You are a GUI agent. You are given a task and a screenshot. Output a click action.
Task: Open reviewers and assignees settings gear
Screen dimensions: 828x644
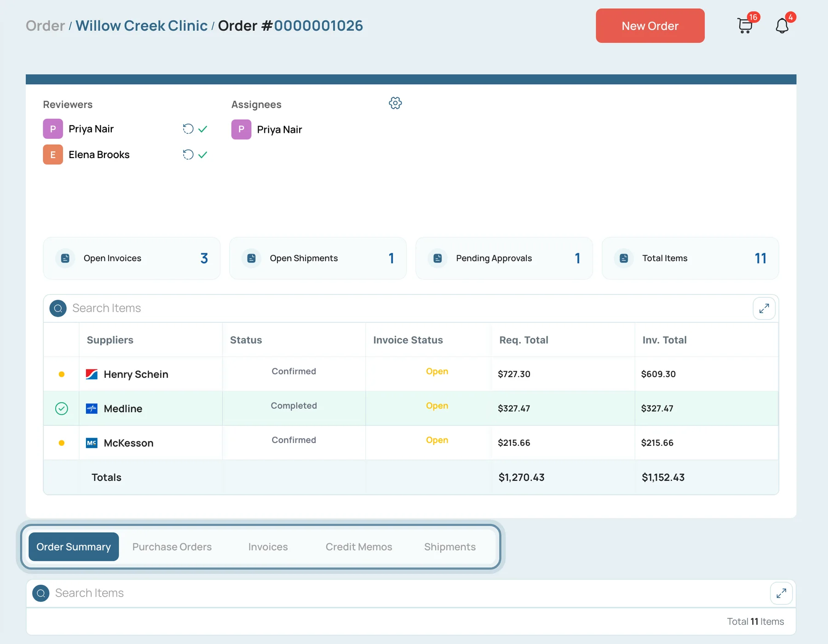pos(395,103)
